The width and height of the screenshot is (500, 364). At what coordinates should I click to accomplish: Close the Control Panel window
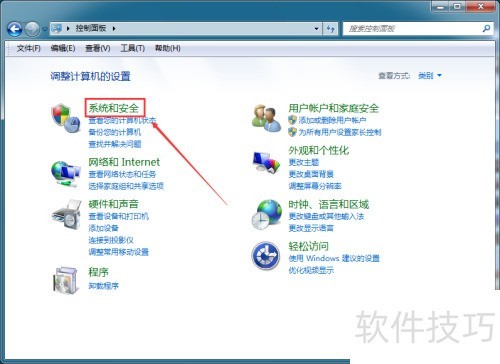pyautogui.click(x=480, y=6)
